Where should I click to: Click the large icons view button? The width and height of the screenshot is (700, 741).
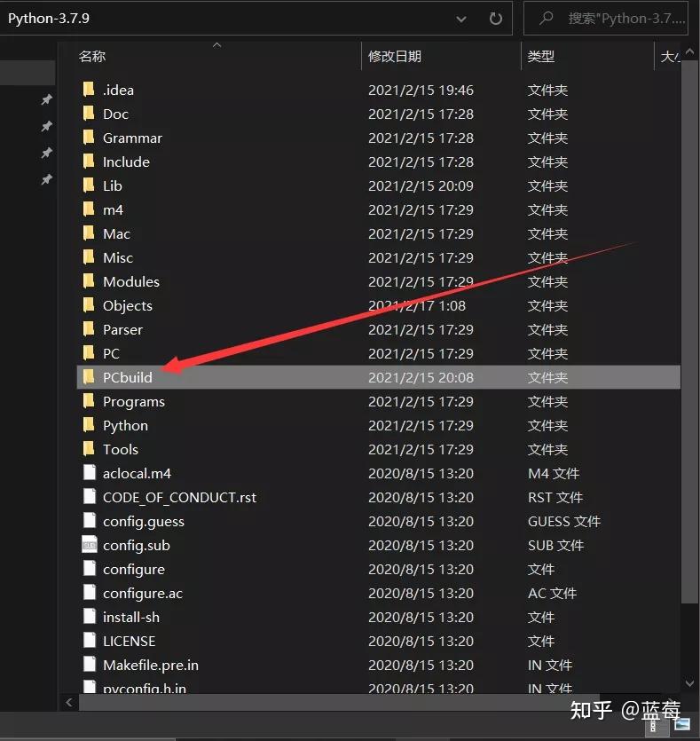683,724
